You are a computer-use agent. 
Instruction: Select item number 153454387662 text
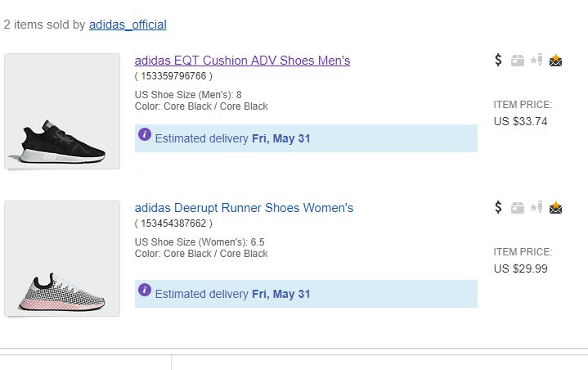point(173,223)
